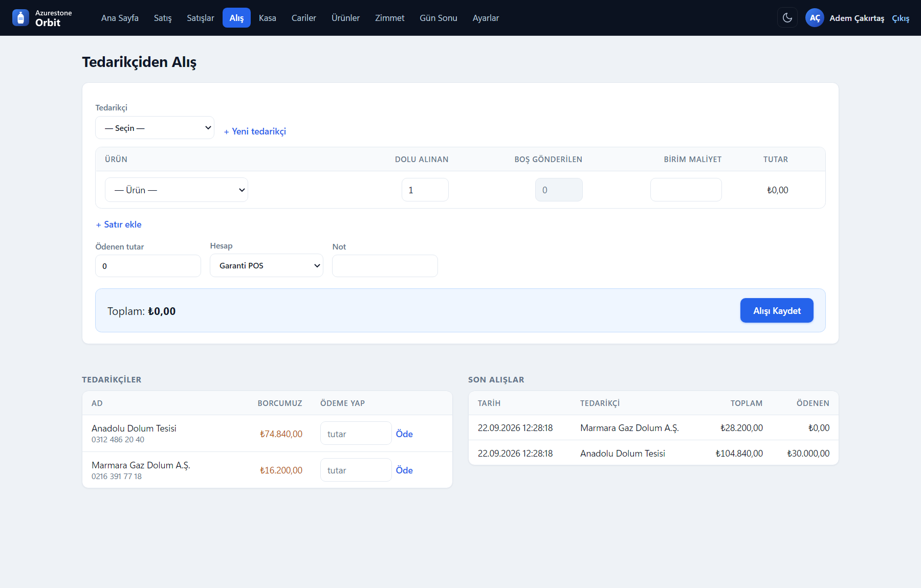Click the Not text field
Image resolution: width=921 pixels, height=588 pixels.
[385, 266]
